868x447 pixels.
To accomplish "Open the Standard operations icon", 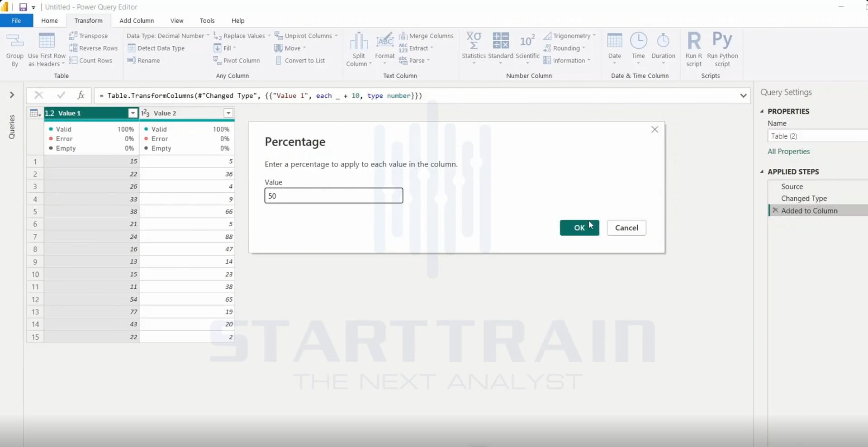I will pyautogui.click(x=501, y=48).
